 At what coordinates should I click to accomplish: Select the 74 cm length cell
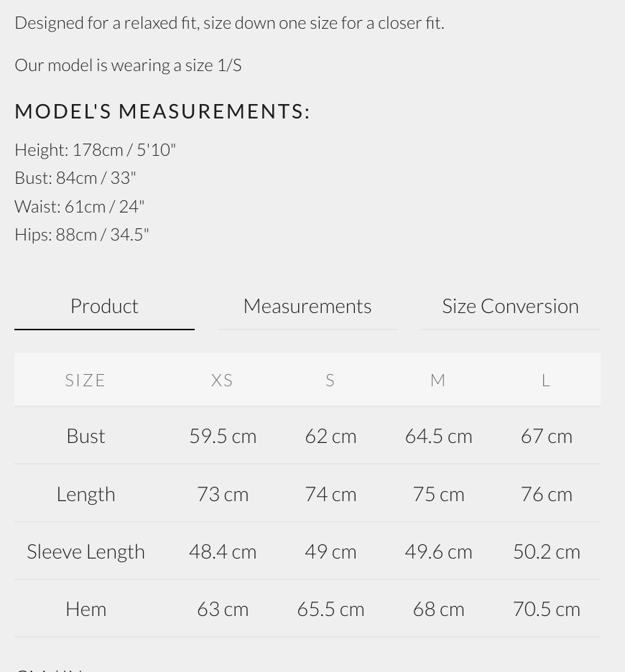330,494
